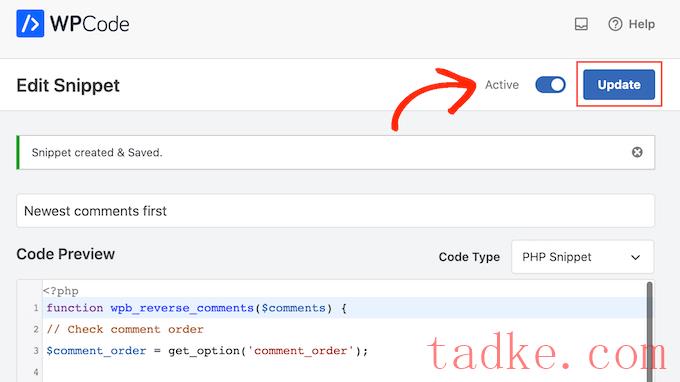The height and width of the screenshot is (382, 680).
Task: Click the <?php opening tag line
Action: click(x=61, y=291)
